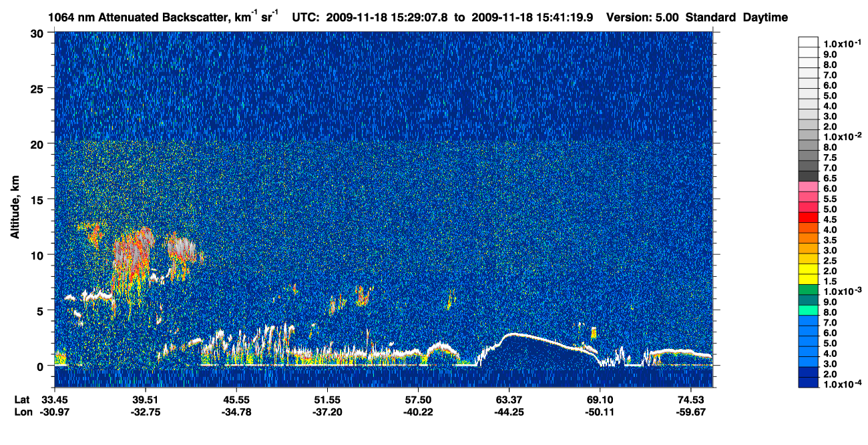Viewport: 868px width, 445px height.
Task: Click the "Lon" row label
Action: point(23,412)
